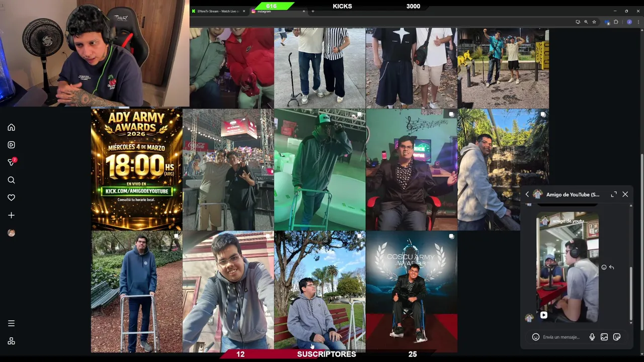Expand the Amigo de YouTube chat window

click(x=614, y=194)
